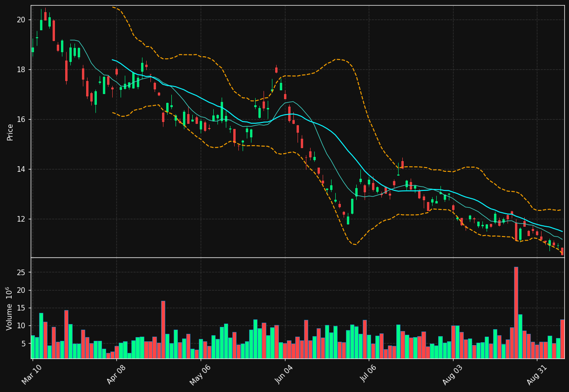Click the price axis tick label '16'
569x392 pixels.
coord(21,120)
